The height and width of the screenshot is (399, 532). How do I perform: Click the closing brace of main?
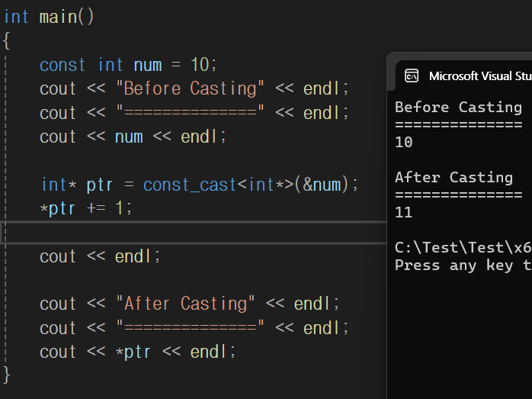(6, 375)
